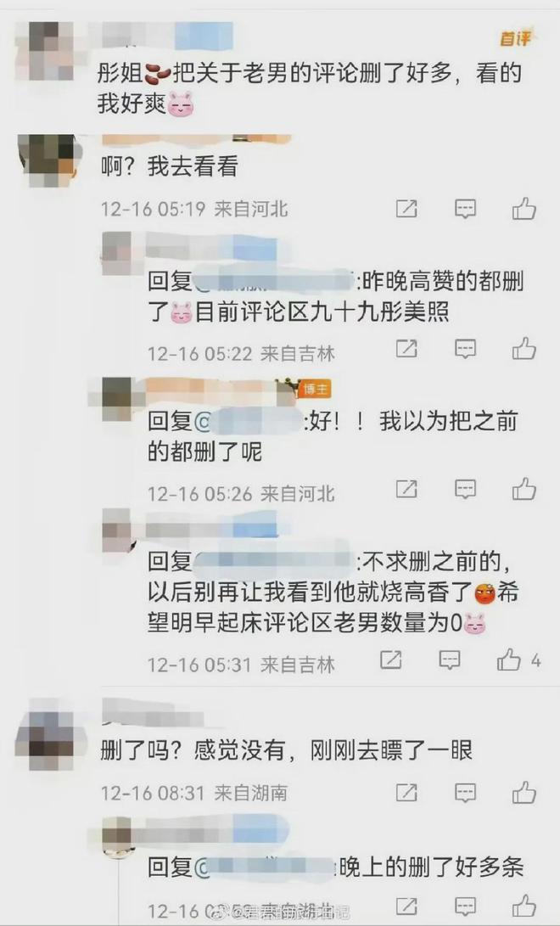Tap the 博主 badge on the blogger reply
560x926 pixels.
[315, 390]
